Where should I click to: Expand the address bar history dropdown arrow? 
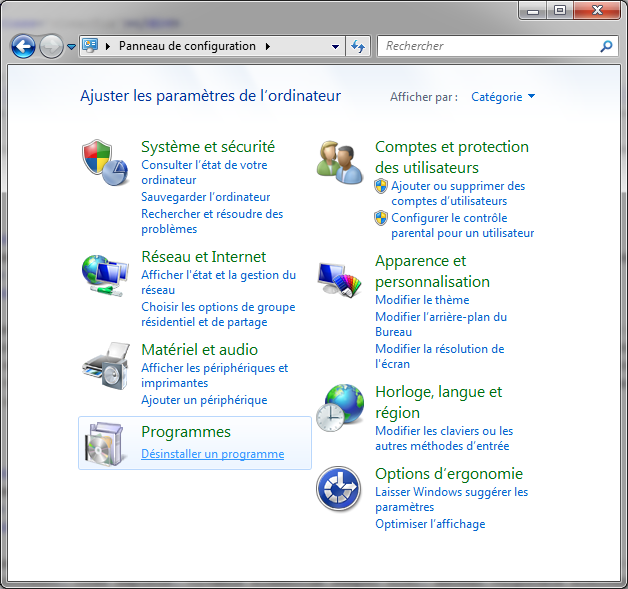pyautogui.click(x=335, y=46)
